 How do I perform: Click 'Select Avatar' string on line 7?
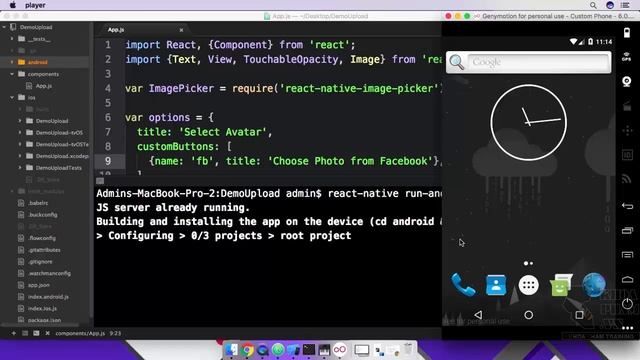tap(223, 132)
